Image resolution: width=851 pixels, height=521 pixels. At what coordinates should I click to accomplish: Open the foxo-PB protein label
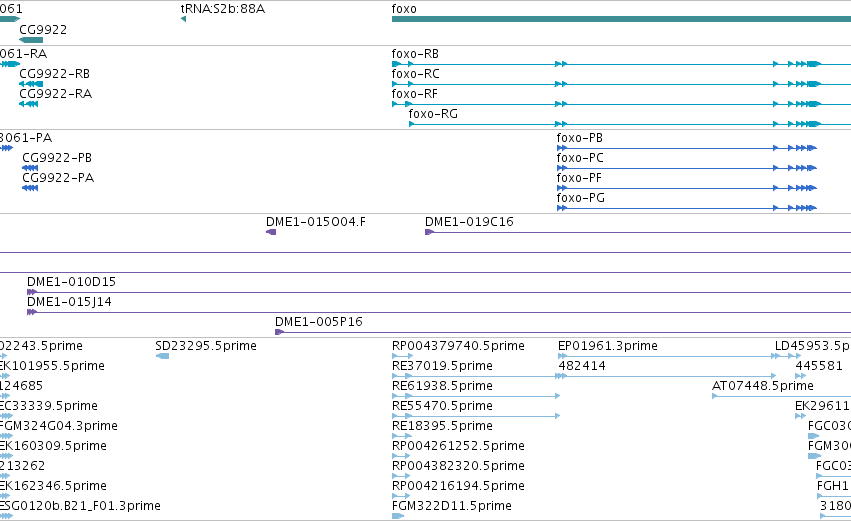point(580,138)
